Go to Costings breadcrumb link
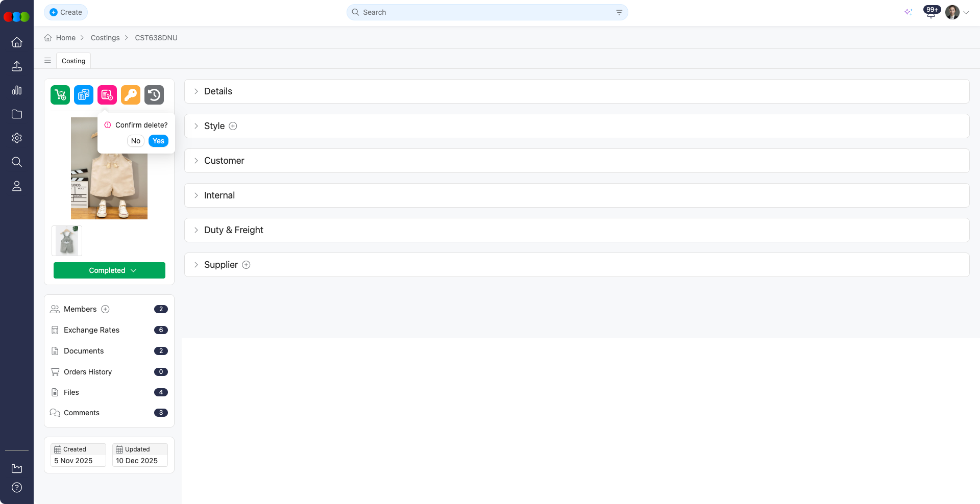The height and width of the screenshot is (504, 980). pos(105,38)
